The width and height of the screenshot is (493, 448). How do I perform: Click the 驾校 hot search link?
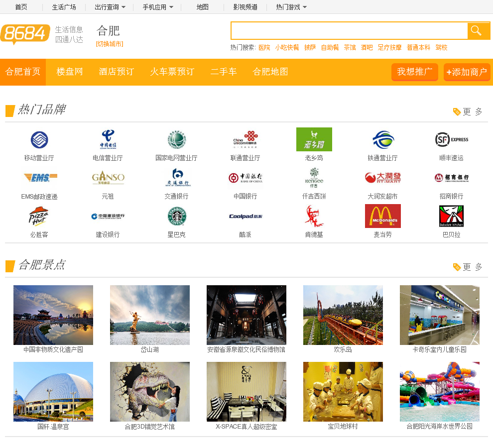click(x=441, y=47)
